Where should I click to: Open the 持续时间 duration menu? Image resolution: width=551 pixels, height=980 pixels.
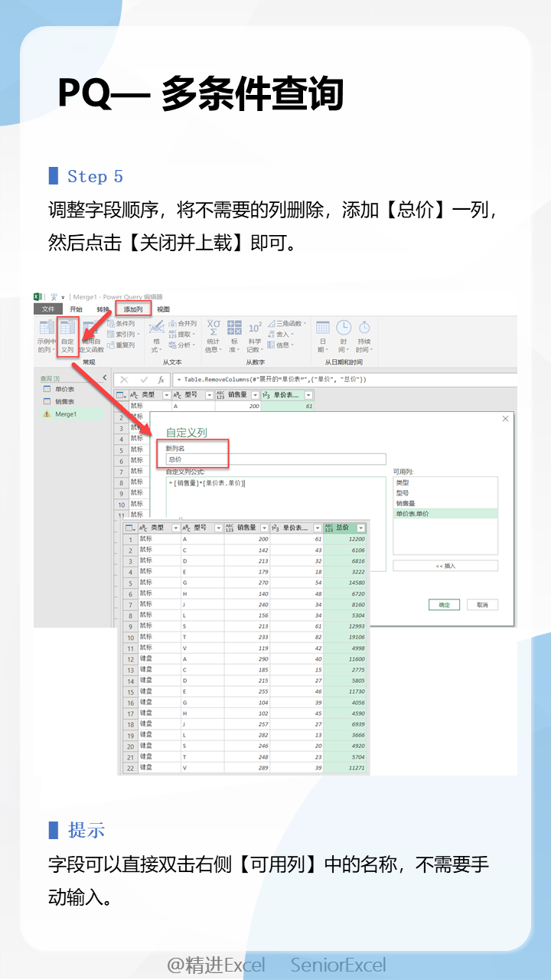364,337
